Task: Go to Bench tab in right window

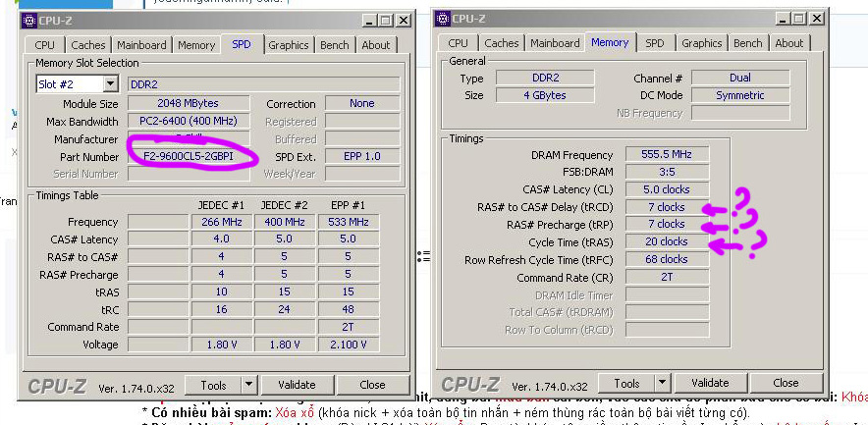Action: click(x=747, y=43)
